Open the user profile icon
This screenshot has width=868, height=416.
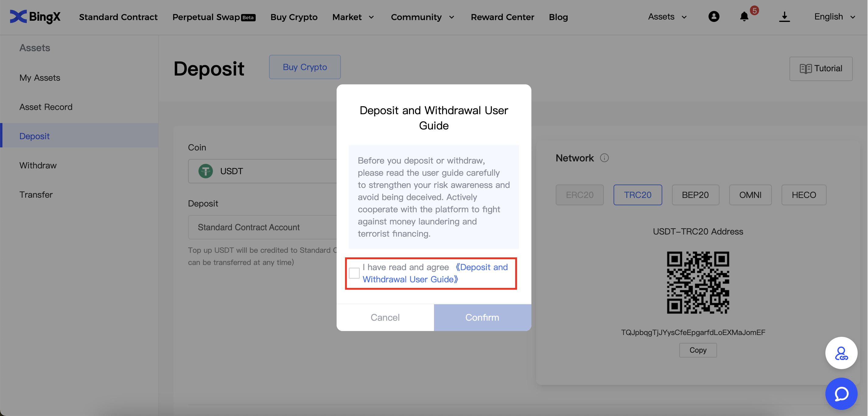[713, 16]
